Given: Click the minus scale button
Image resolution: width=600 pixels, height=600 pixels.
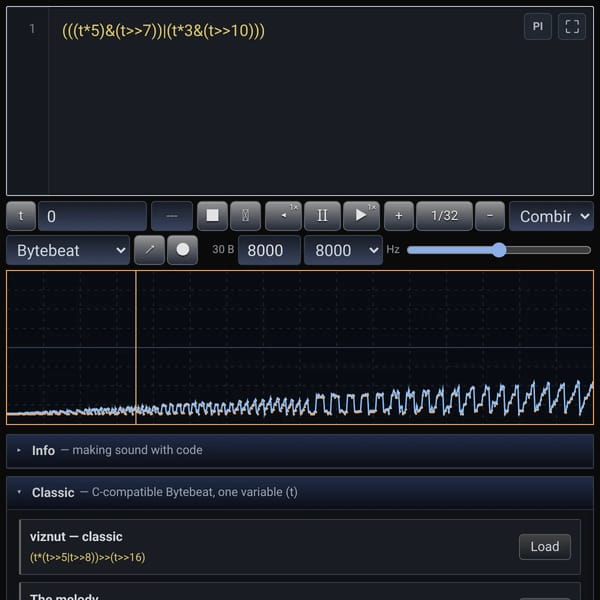Looking at the screenshot, I should [490, 216].
